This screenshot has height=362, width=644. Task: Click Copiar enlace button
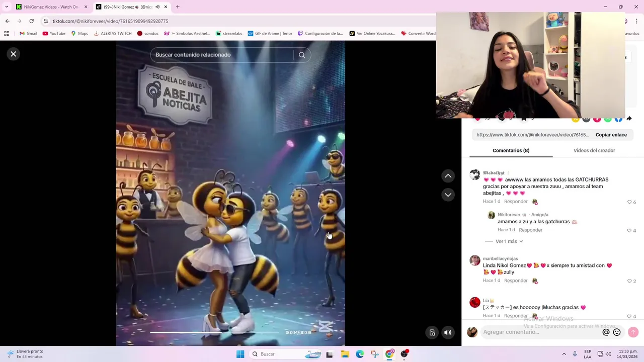tap(611, 135)
